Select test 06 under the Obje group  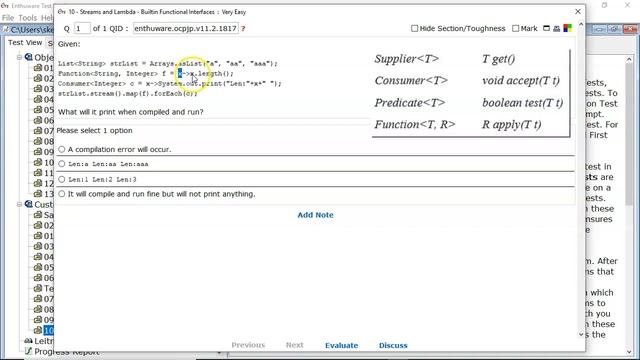click(x=44, y=120)
